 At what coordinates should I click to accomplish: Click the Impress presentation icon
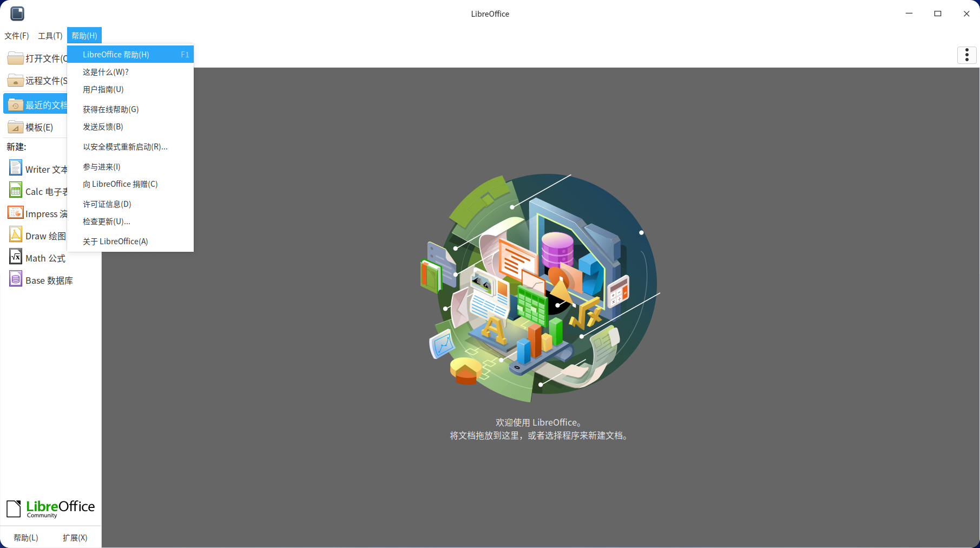pyautogui.click(x=16, y=212)
